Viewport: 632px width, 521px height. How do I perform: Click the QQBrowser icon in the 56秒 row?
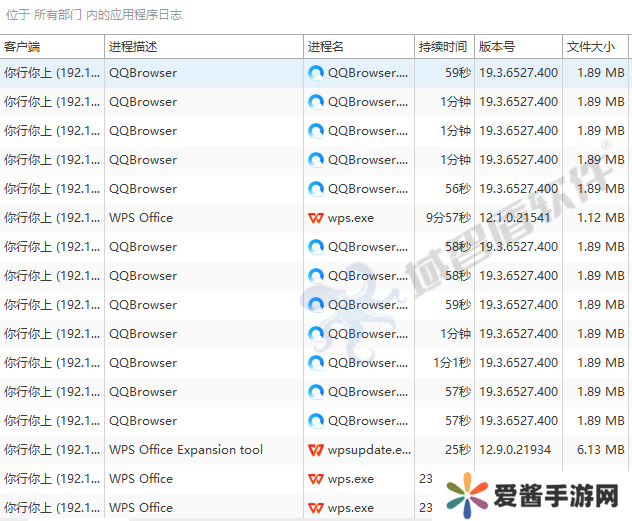pyautogui.click(x=316, y=189)
